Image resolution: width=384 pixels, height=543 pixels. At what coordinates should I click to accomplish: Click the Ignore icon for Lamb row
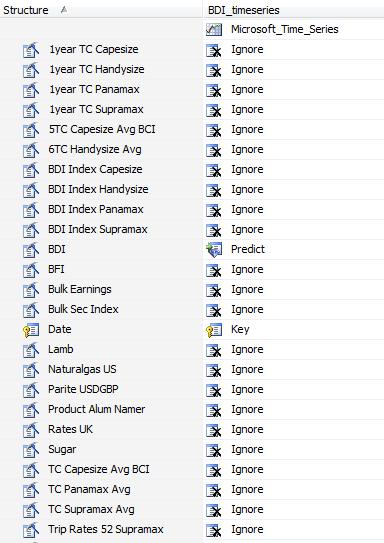click(214, 350)
